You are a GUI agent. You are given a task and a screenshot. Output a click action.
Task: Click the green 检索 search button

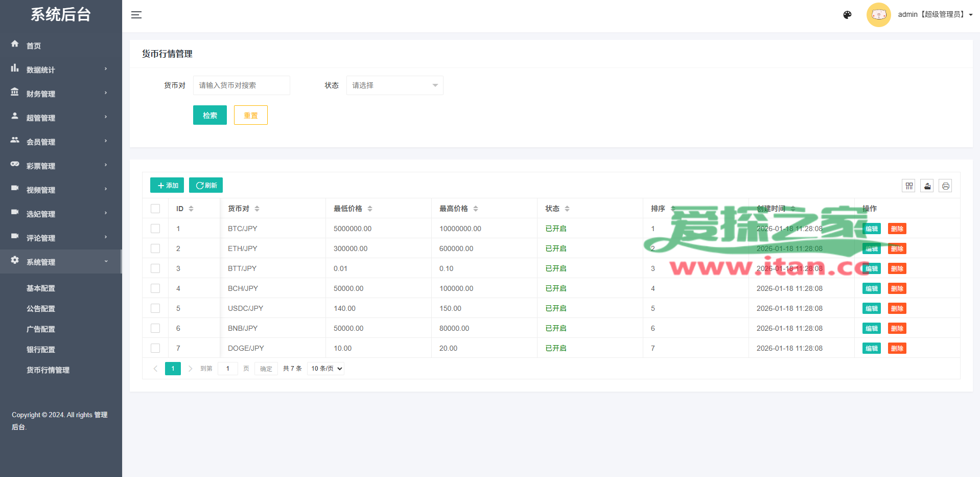(209, 115)
